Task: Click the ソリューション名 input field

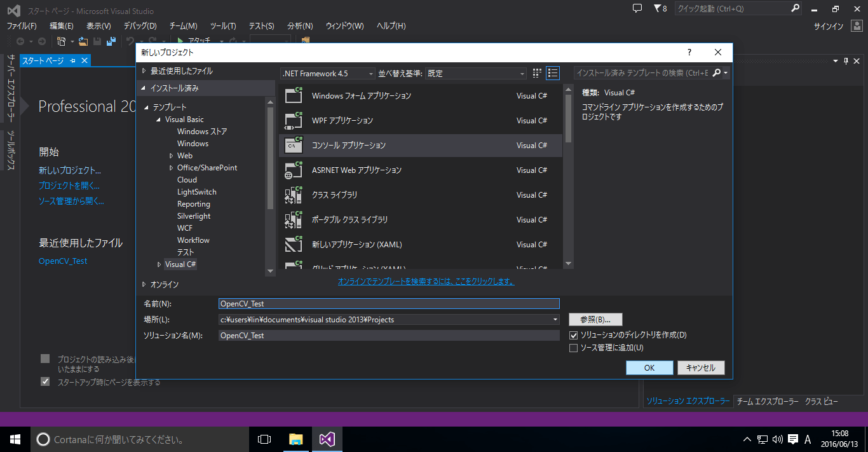Action: coord(389,335)
